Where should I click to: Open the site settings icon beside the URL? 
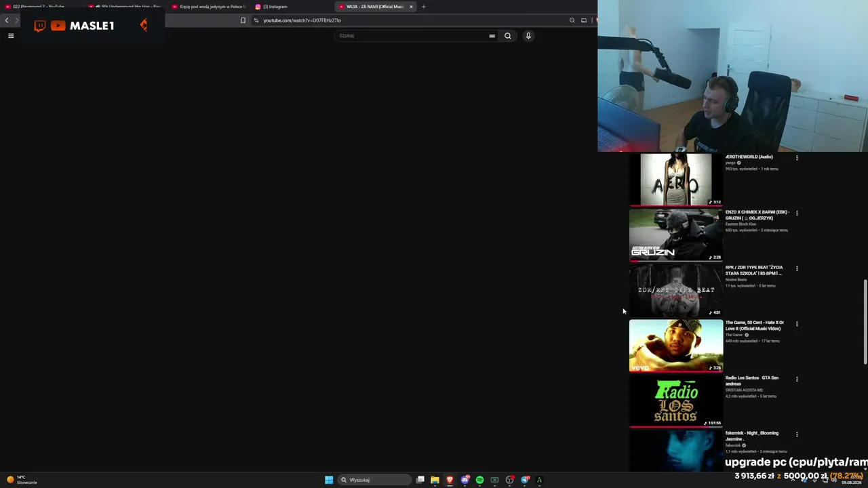(x=256, y=20)
